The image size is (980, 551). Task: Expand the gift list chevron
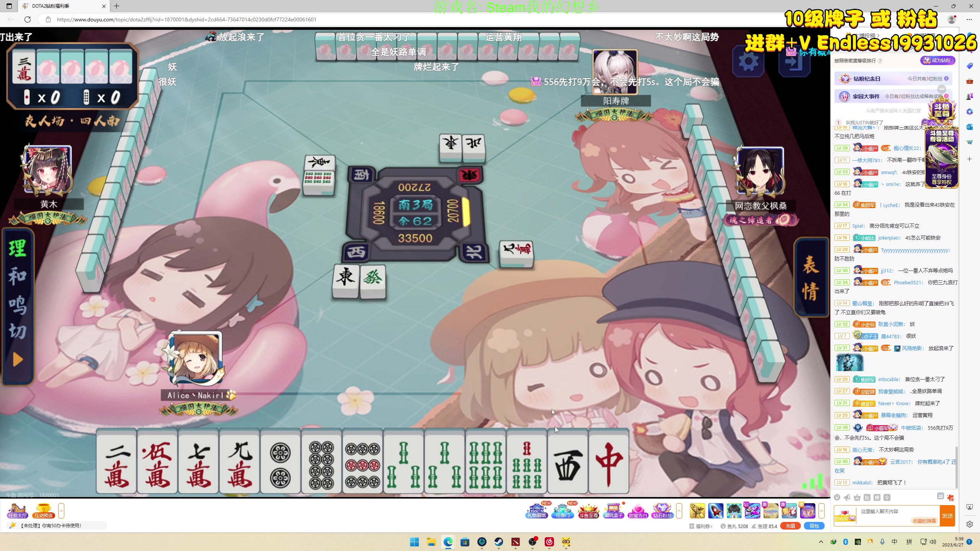coord(822,511)
